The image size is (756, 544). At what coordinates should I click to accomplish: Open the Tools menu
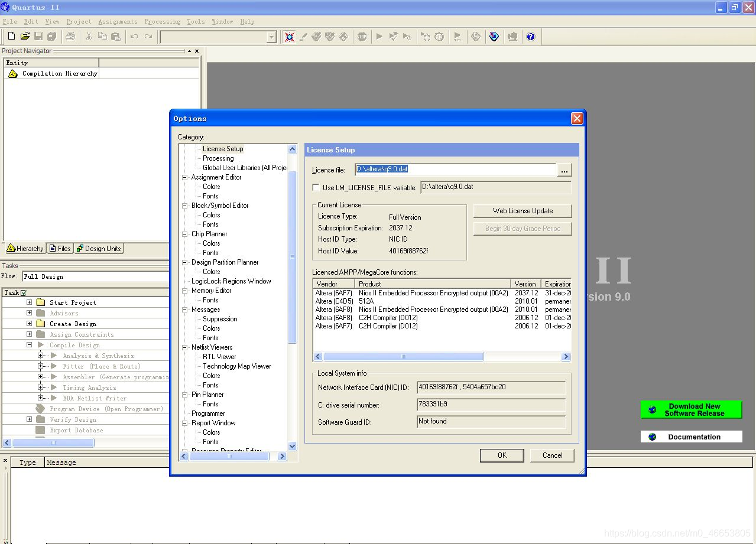pyautogui.click(x=196, y=22)
